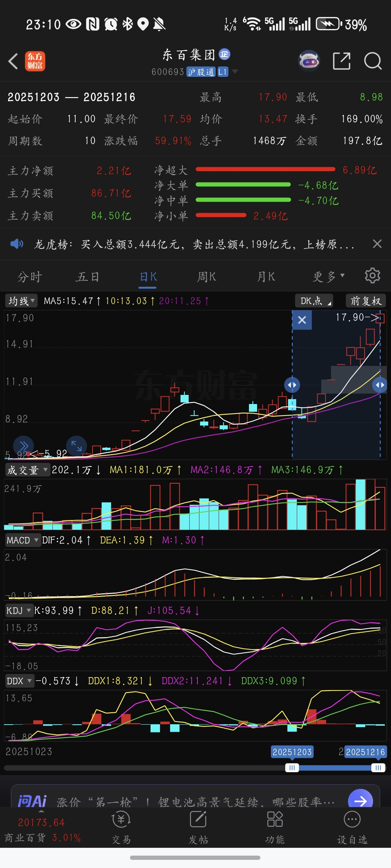Send query with the purple arrow button
The height and width of the screenshot is (868, 391).
point(360,800)
